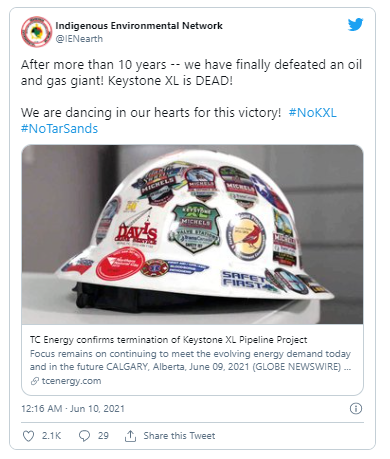Image resolution: width=390 pixels, height=459 pixels.
Task: Open the Indigenous Environmental Network profile avatar
Action: 36,32
